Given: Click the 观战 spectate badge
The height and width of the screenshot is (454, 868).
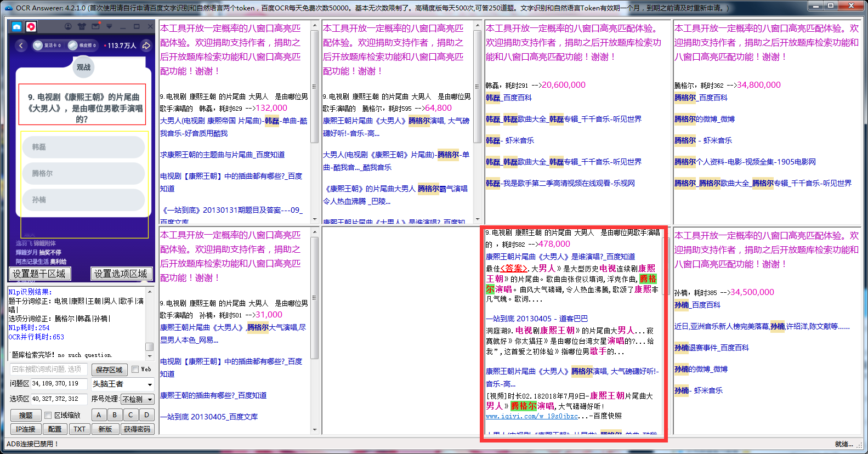Looking at the screenshot, I should 83,67.
